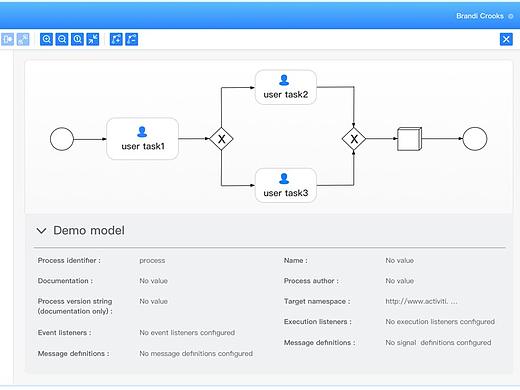Open 'No message definitions configured' setting
This screenshot has height=390, width=520.
[196, 354]
